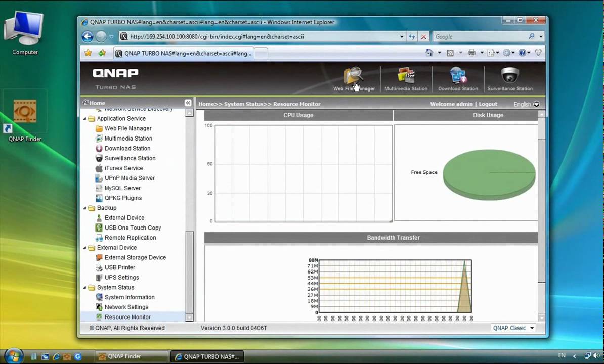Click the Computer desktop icon

(24, 33)
